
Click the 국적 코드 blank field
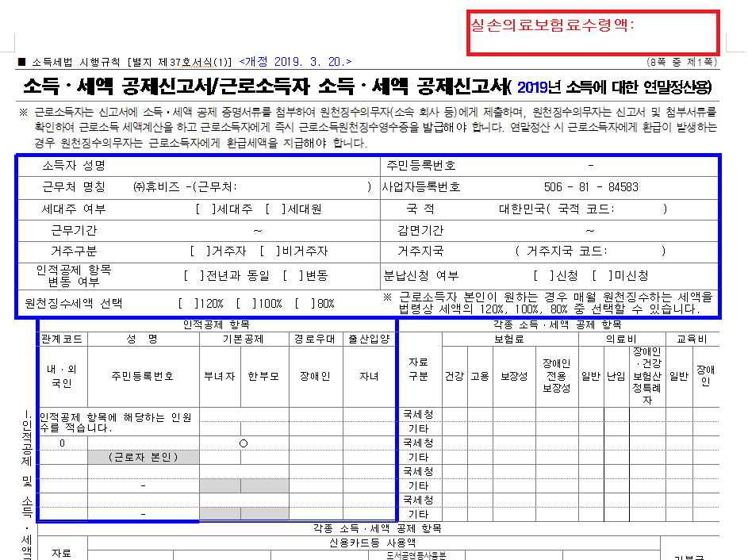(x=639, y=209)
